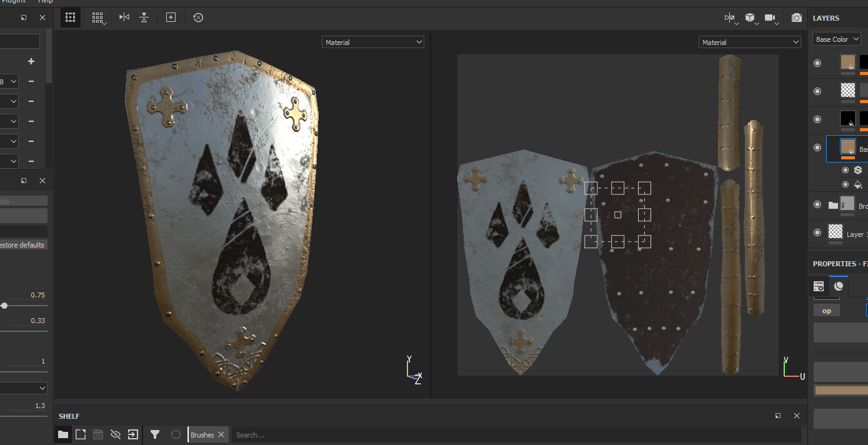Take a screenshot with the camera icon

(796, 18)
